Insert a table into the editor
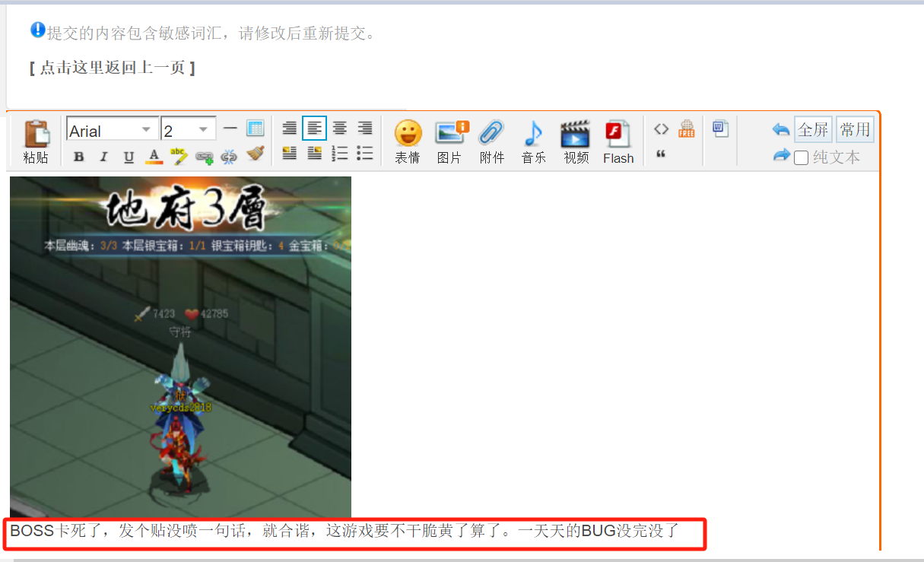924x562 pixels. (256, 129)
